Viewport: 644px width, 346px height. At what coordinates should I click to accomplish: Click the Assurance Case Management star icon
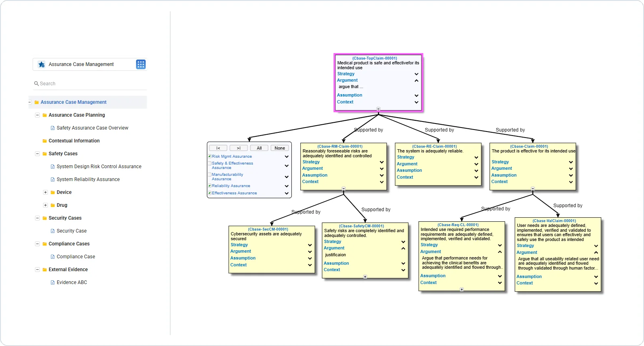41,64
